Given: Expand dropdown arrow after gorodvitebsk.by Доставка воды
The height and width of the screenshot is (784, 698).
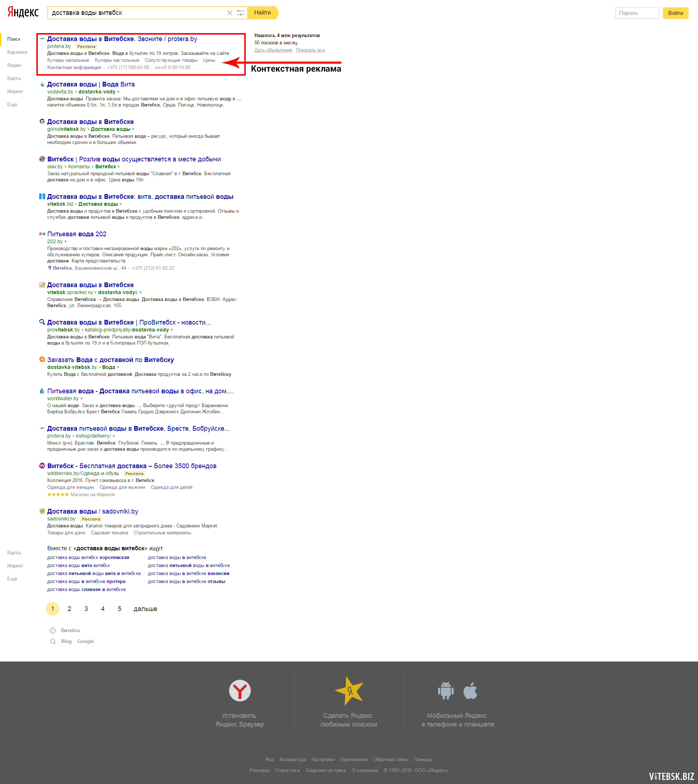Looking at the screenshot, I should click(x=133, y=129).
